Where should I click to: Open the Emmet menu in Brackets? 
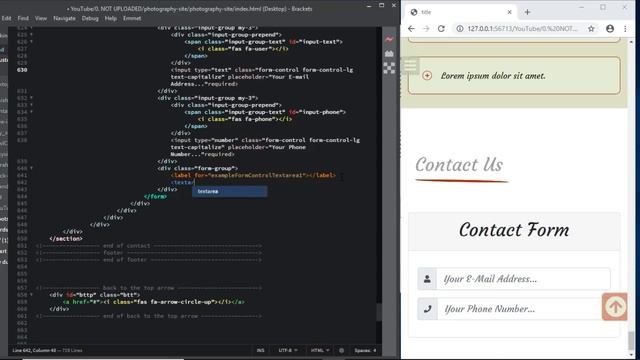[x=132, y=18]
